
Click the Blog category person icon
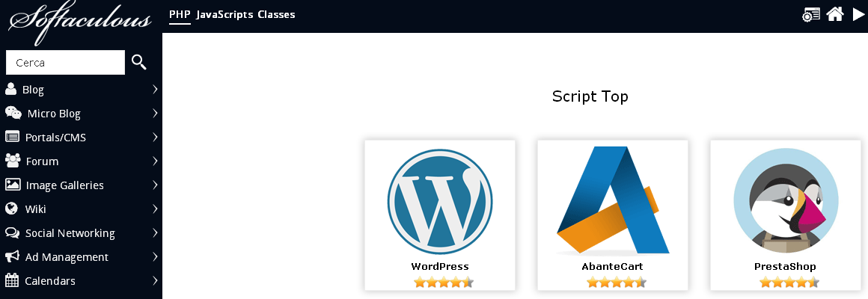tap(10, 89)
